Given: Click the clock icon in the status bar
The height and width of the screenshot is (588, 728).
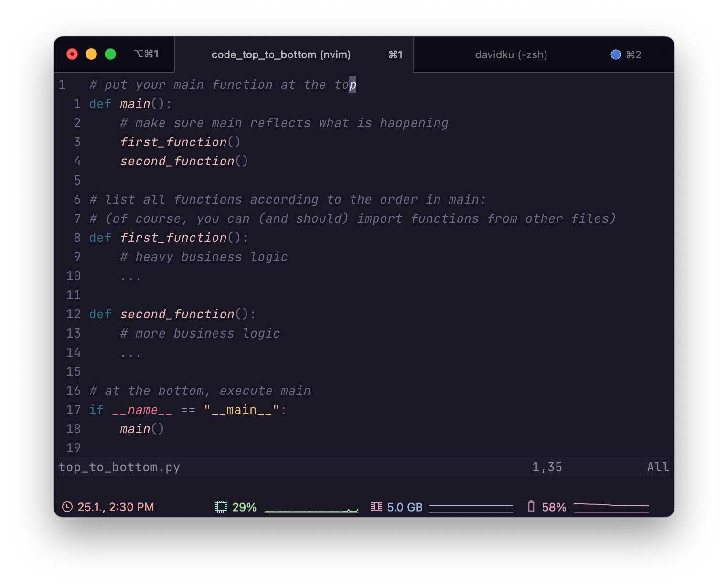Looking at the screenshot, I should (67, 507).
